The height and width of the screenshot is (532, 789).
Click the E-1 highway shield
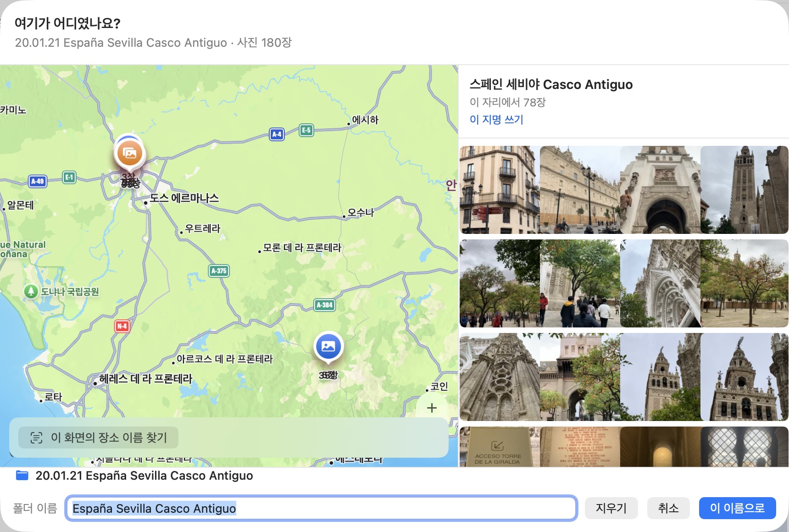[x=69, y=177]
